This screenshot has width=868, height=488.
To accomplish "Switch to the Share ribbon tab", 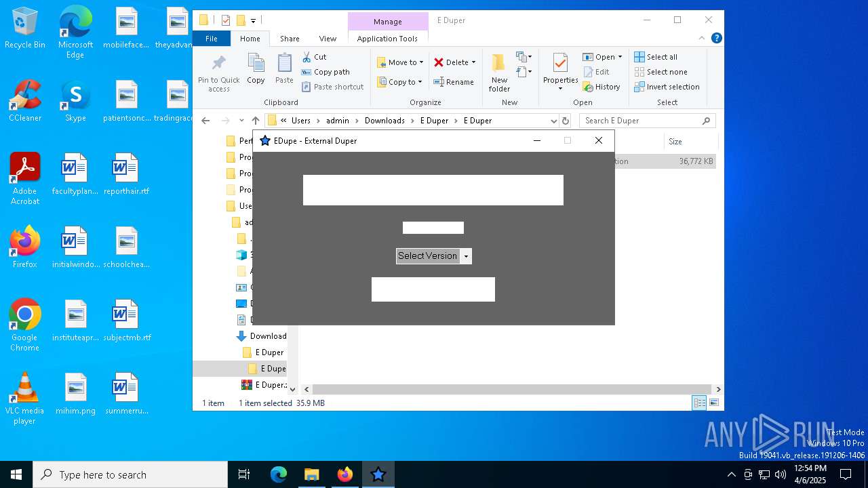I will (290, 39).
